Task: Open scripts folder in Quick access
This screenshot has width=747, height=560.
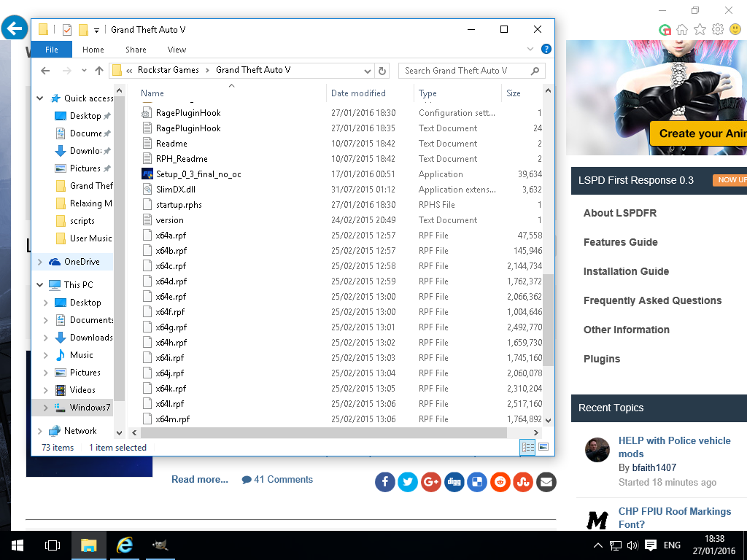Action: tap(82, 221)
